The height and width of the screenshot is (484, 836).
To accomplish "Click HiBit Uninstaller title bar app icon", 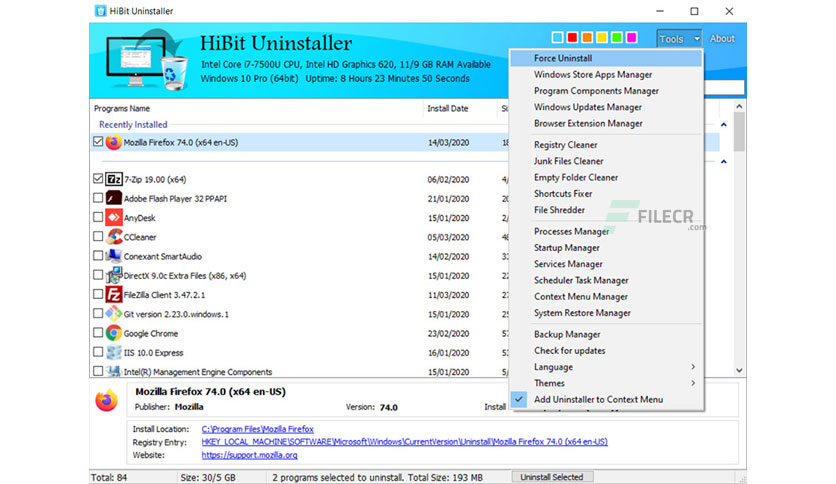I will [100, 11].
